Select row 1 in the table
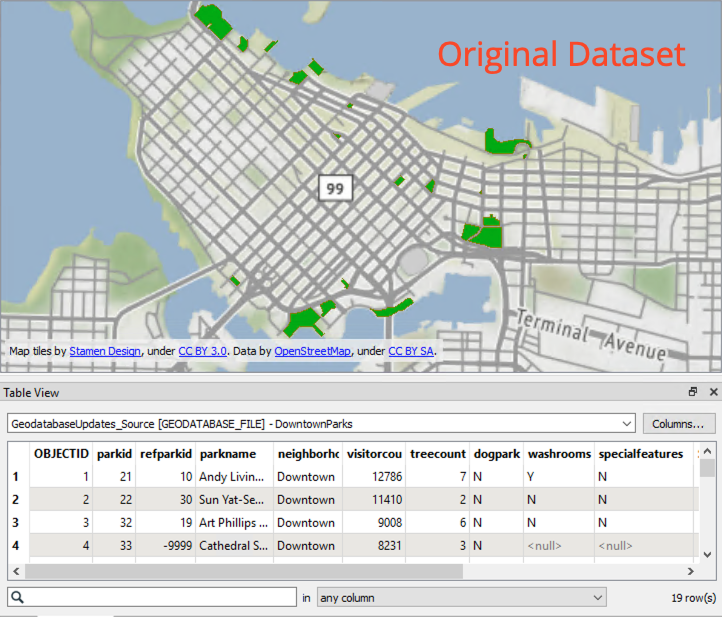 point(15,476)
